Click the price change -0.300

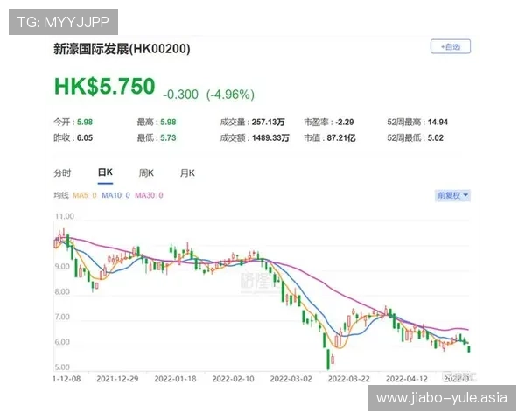[181, 94]
